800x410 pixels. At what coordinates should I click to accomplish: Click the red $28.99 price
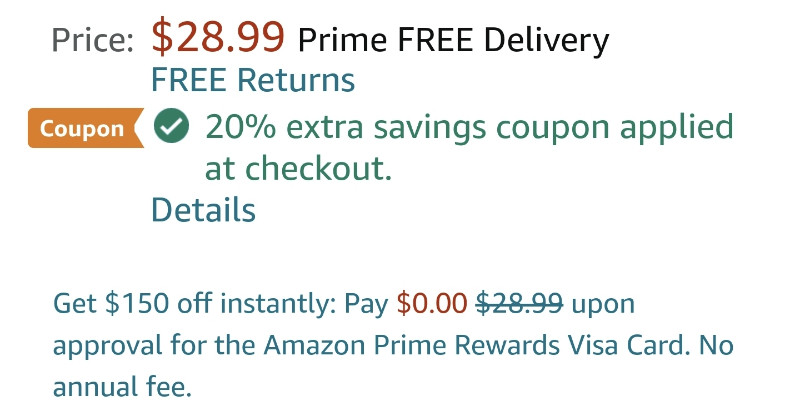(218, 37)
